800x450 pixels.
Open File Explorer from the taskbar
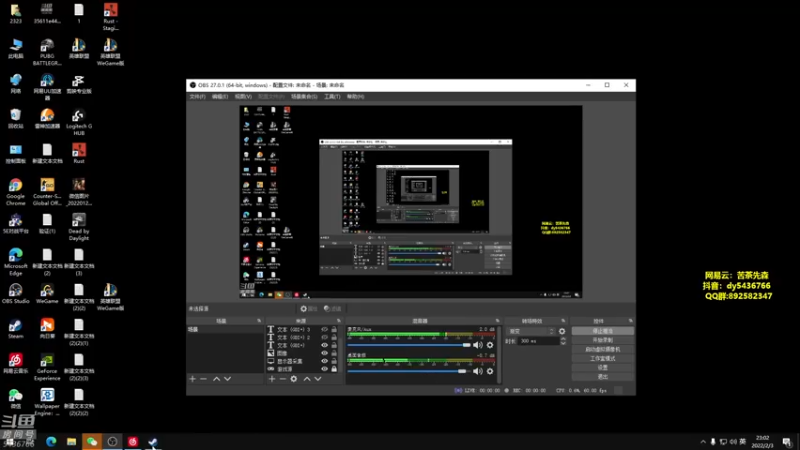(x=71, y=442)
